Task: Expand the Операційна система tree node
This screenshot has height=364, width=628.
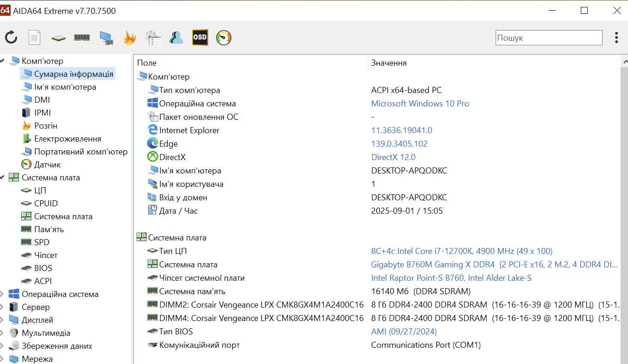Action: pos(2,294)
